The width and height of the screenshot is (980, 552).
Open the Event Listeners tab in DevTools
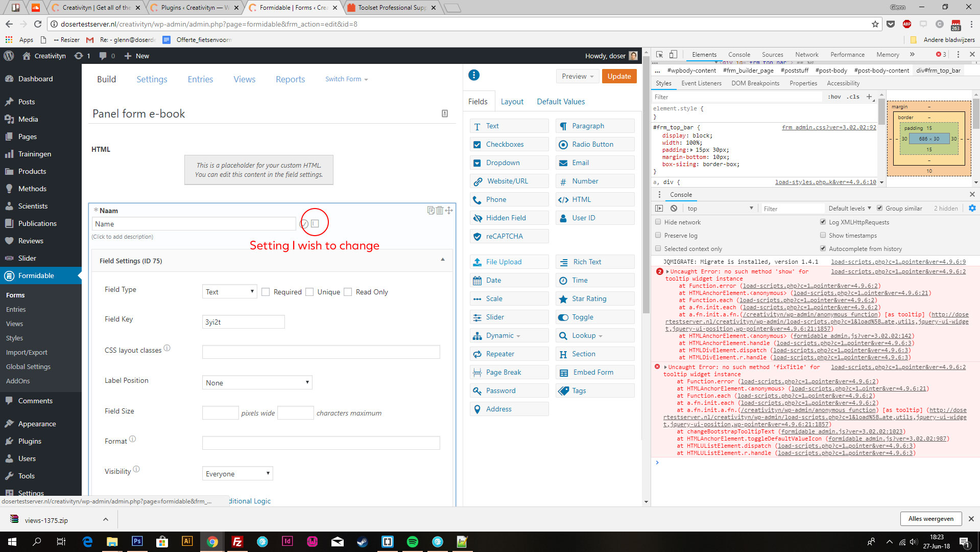[x=701, y=83]
